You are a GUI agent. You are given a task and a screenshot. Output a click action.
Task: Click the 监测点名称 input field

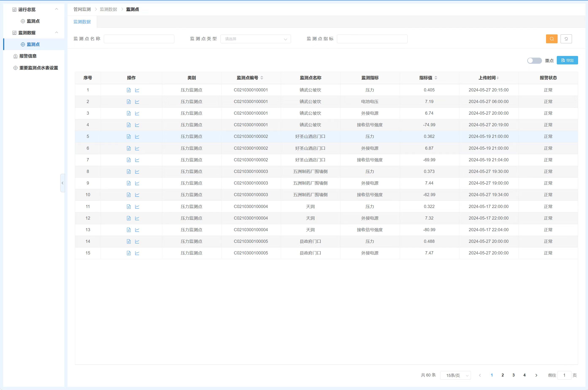coord(139,39)
